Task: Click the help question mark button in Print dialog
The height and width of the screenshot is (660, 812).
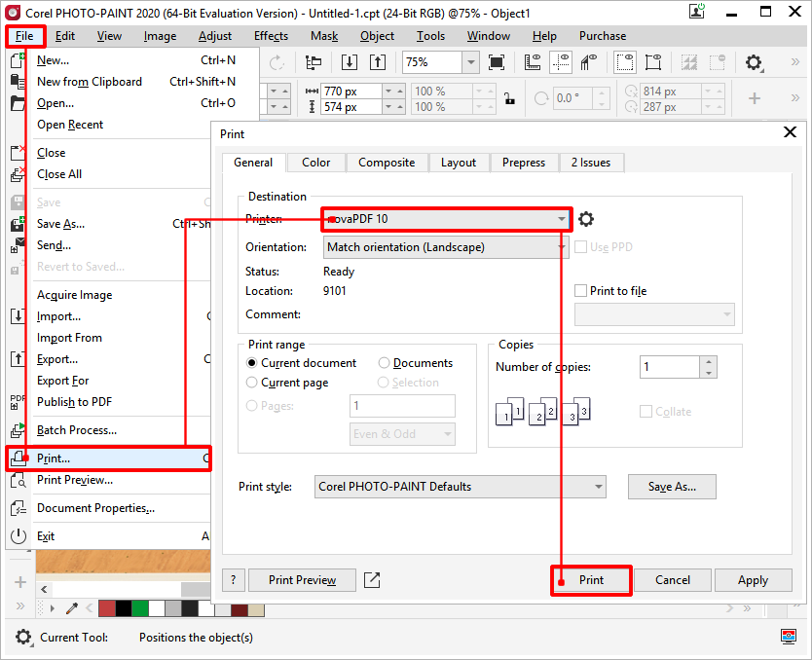Action: coord(233,580)
